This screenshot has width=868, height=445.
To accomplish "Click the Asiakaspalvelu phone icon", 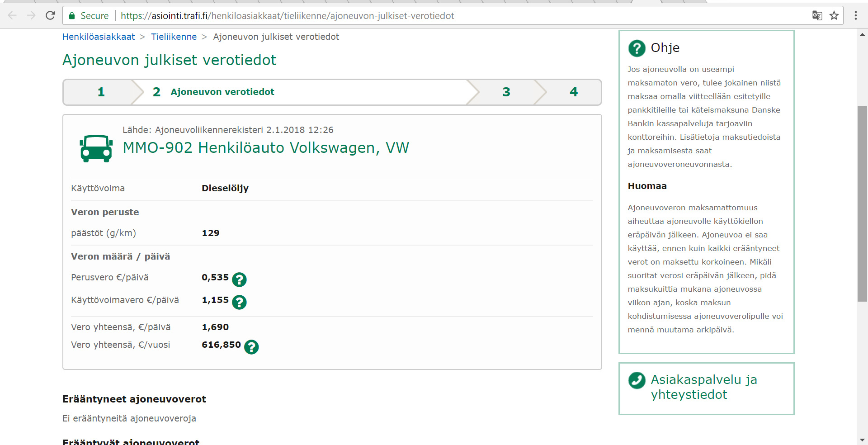I will 637,380.
